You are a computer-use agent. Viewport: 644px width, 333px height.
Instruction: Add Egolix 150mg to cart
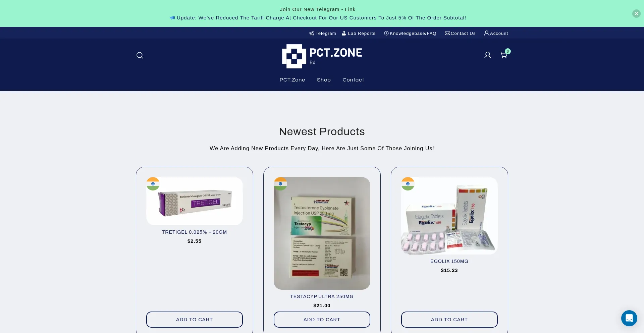click(x=449, y=320)
